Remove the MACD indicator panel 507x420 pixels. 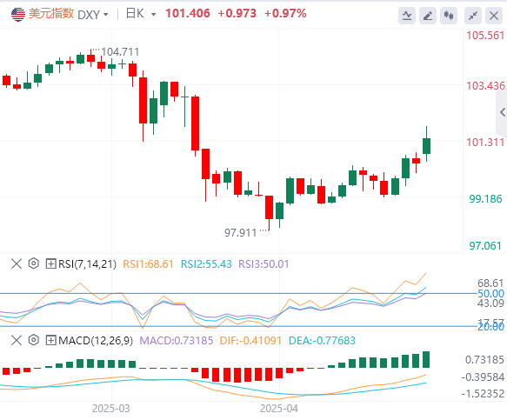coord(17,340)
